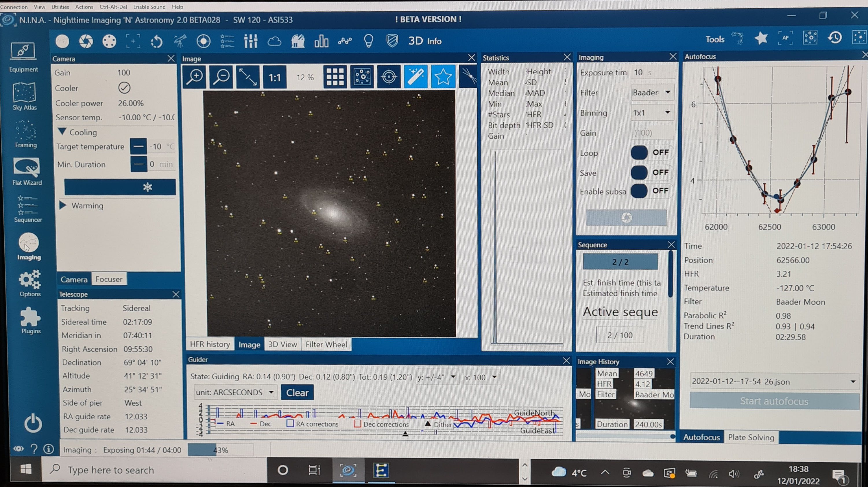Open the Filter dropdown showing Baader

(652, 92)
